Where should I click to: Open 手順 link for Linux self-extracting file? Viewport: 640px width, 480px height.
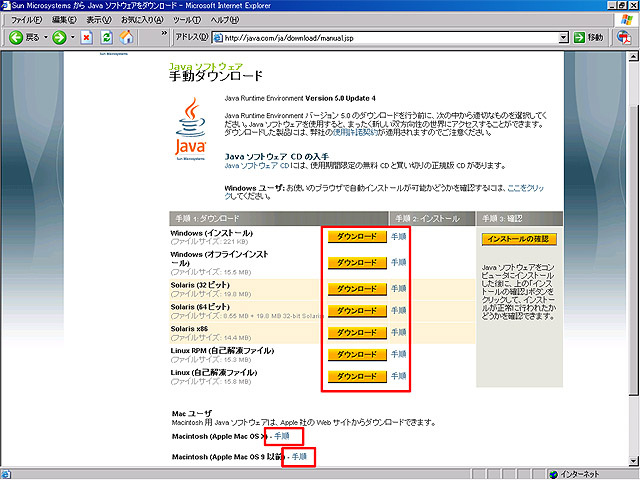398,376
